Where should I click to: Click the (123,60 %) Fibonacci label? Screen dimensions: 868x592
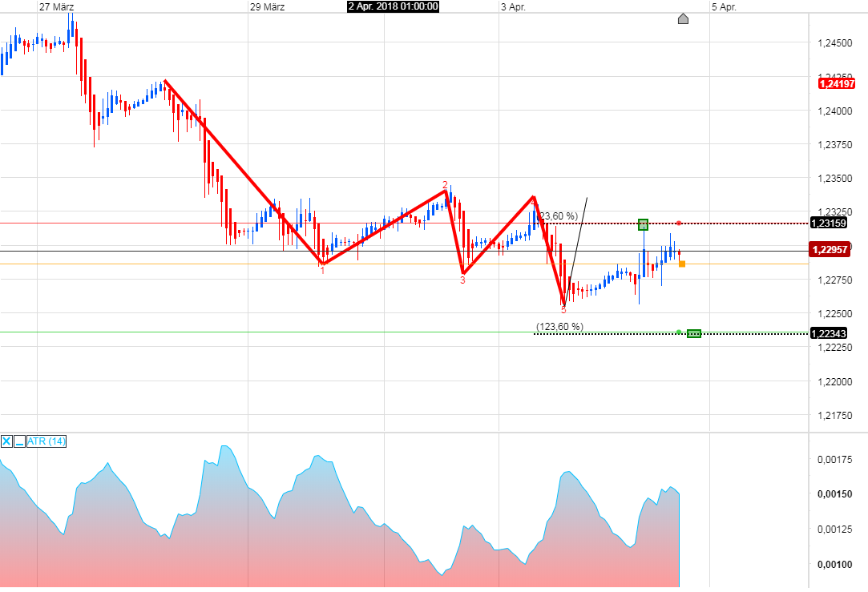click(x=560, y=324)
